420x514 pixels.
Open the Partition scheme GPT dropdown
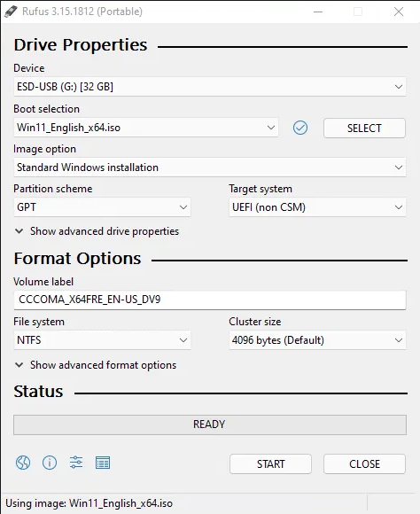click(102, 207)
